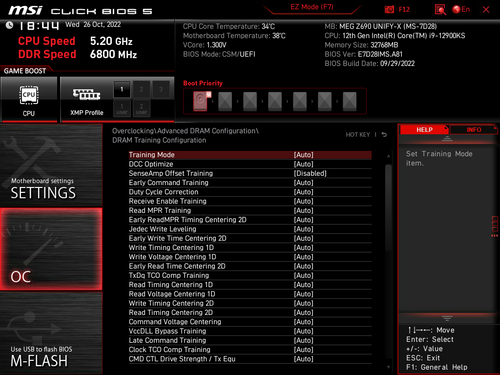Open the Read MPR Training setting
Image resolution: width=500 pixels, height=375 pixels.
[250, 210]
